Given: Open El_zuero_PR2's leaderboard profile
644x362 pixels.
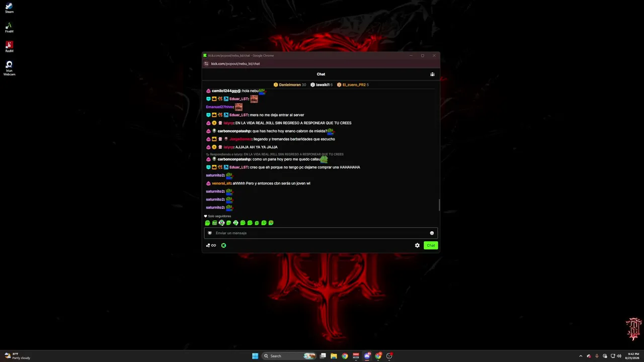Looking at the screenshot, I should pyautogui.click(x=353, y=85).
